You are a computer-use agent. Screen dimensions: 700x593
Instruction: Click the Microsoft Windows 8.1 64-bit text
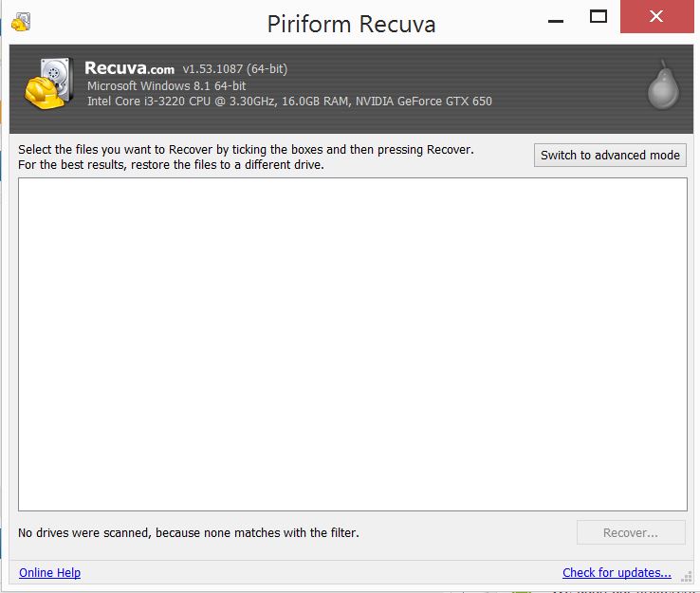tap(167, 85)
